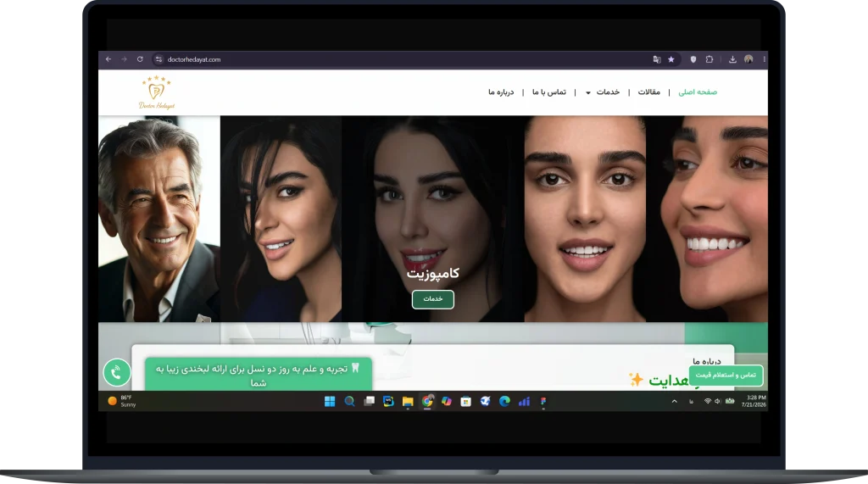This screenshot has width=868, height=484.
Task: Click the green خدمات button on slider
Action: (433, 299)
